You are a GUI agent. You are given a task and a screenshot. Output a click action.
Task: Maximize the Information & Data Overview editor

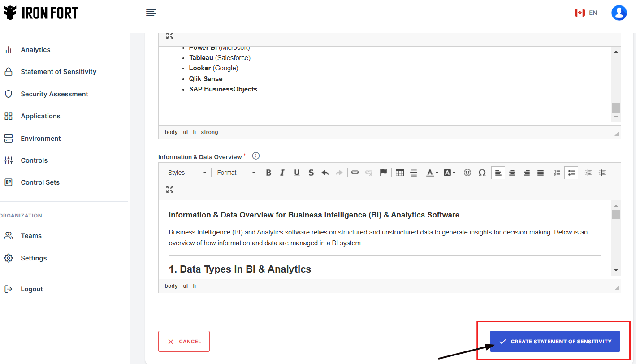170,189
